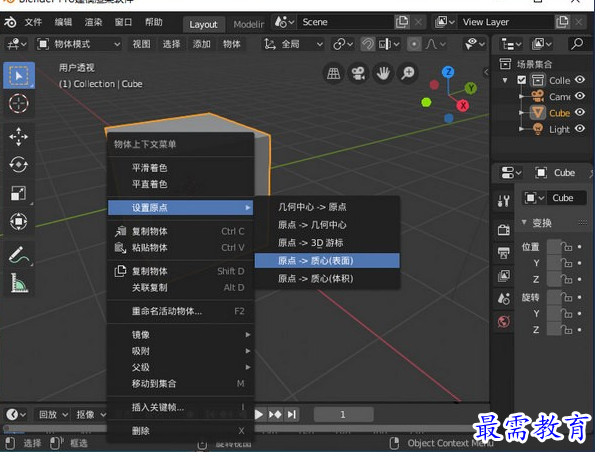597x459 pixels.
Task: Collapse the transform panel triangle
Action: coord(524,222)
